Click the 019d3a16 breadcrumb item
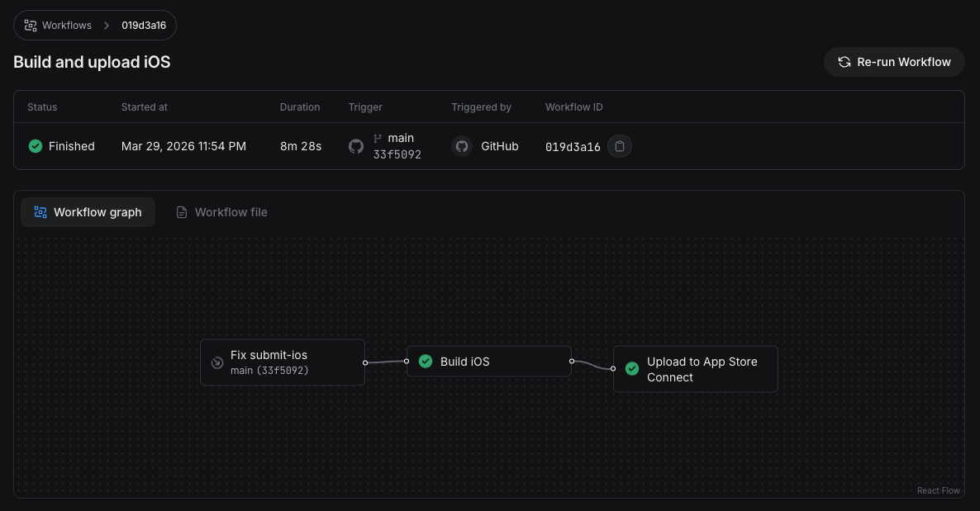 point(144,26)
